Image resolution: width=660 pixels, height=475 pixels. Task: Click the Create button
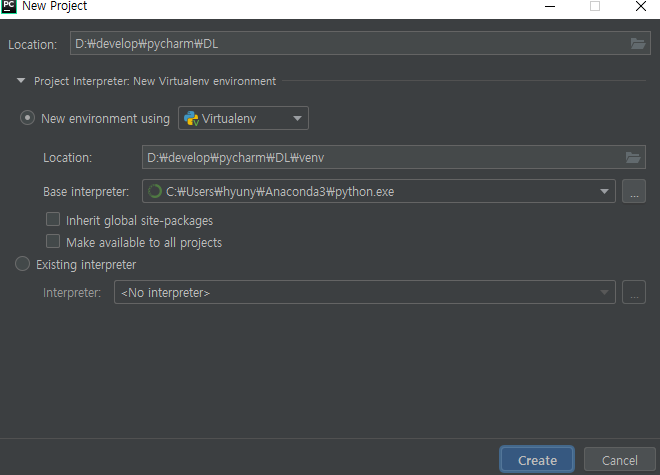[537, 460]
